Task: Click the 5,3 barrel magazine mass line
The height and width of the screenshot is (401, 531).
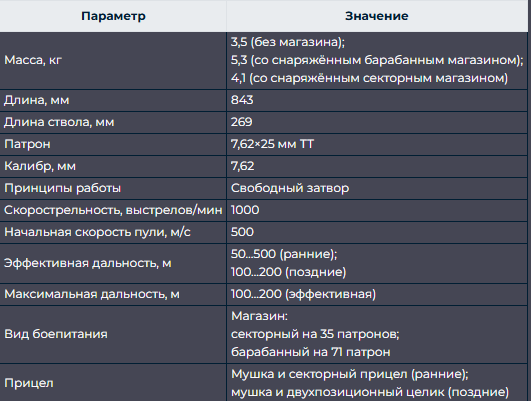Action: 377,60
